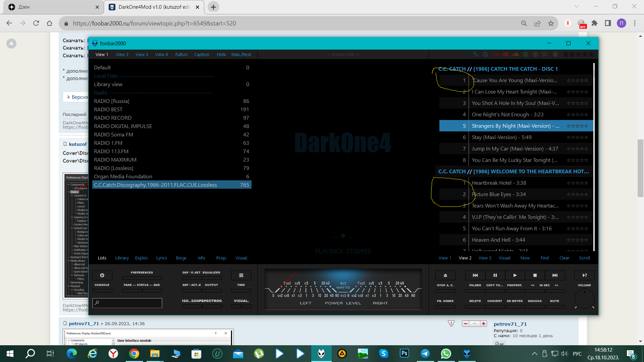
Task: Click the stop playback icon
Action: point(535,275)
